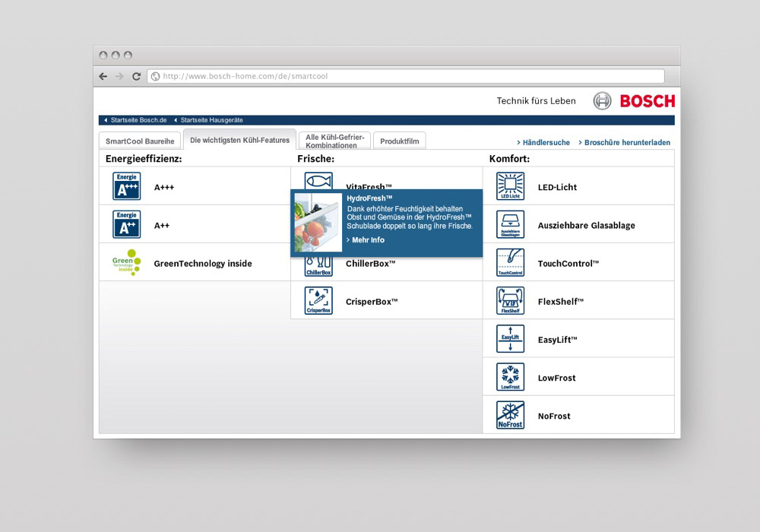Select Die wichtigsten Kühl-Features tab
This screenshot has height=532, width=760.
(x=240, y=140)
